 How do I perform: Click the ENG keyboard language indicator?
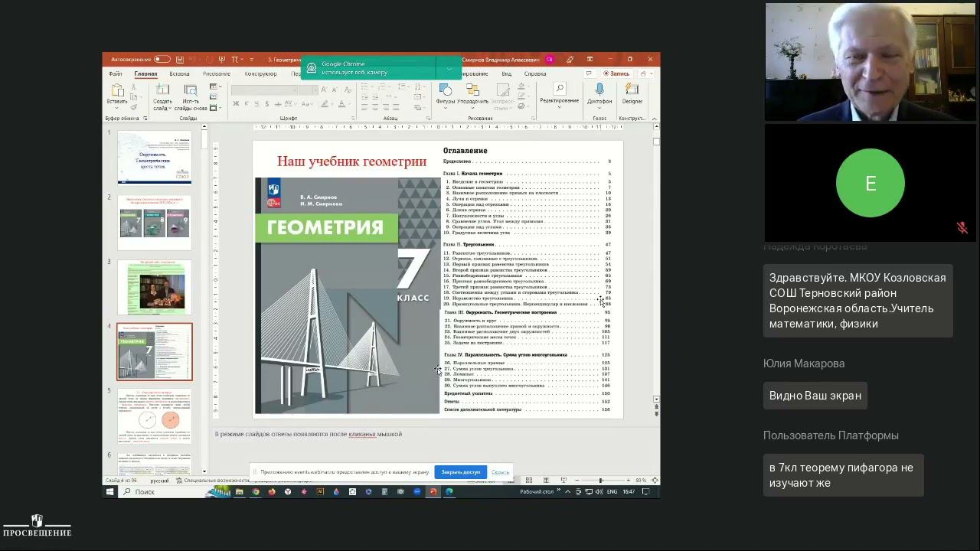click(x=612, y=491)
